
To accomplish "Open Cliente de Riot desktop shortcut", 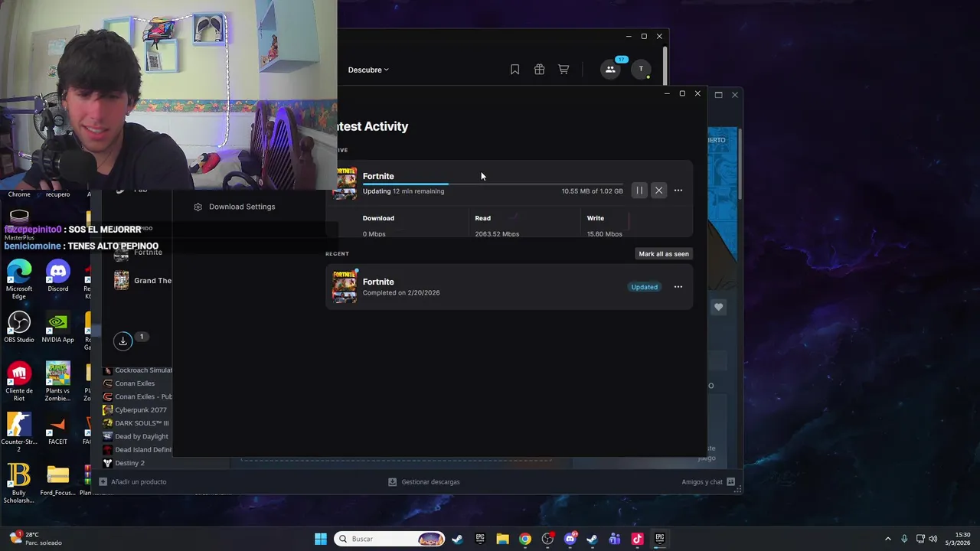I will [x=19, y=382].
